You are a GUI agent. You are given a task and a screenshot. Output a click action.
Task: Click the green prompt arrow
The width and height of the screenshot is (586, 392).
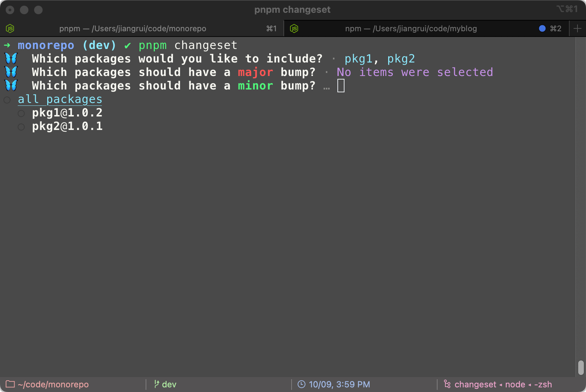[7, 45]
